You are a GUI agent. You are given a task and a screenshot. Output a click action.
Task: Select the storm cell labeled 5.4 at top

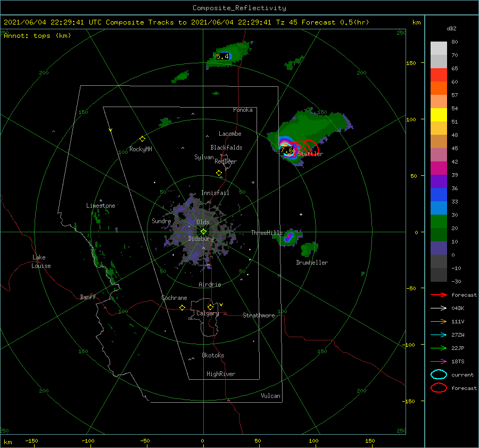222,56
